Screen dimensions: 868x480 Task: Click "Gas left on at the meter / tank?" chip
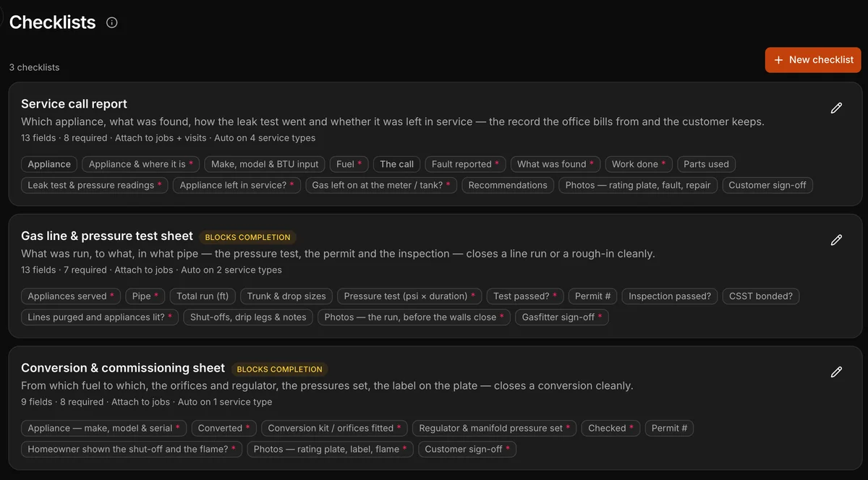[381, 185]
